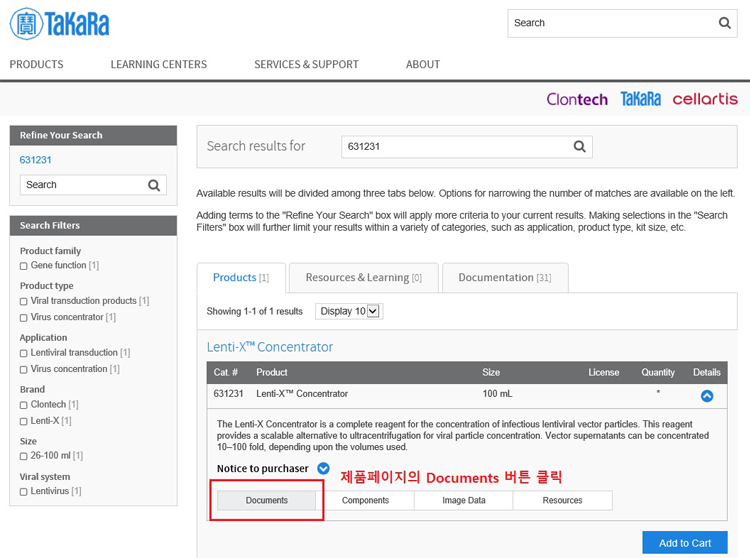
Task: Select the Lentivirus viral system checkbox
Action: click(23, 492)
